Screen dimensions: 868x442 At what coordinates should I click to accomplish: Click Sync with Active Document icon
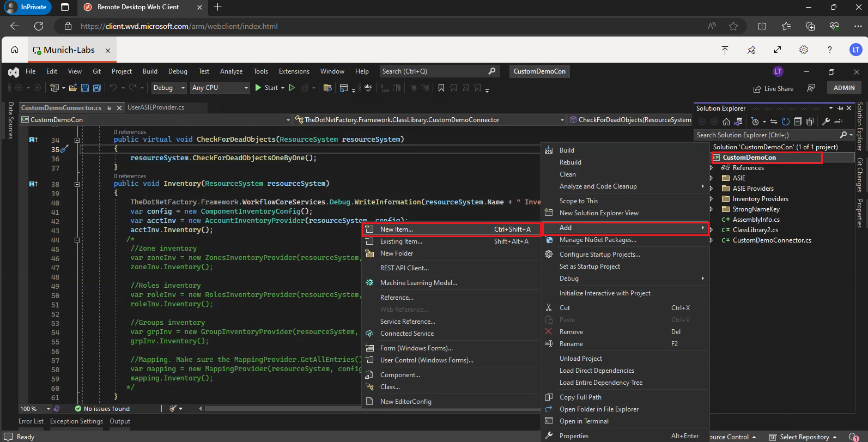coord(773,122)
